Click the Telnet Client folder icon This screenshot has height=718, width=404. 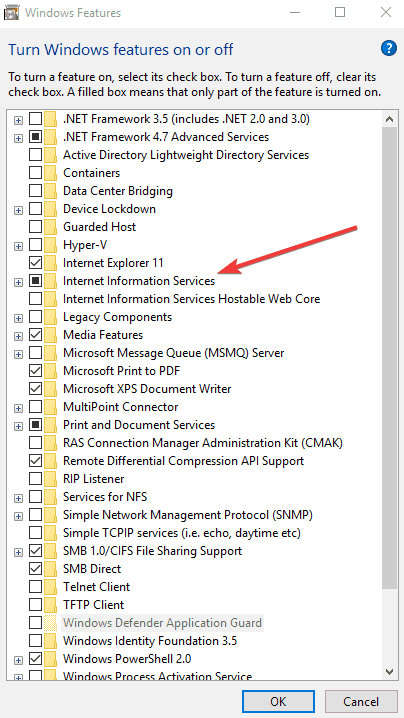point(50,587)
